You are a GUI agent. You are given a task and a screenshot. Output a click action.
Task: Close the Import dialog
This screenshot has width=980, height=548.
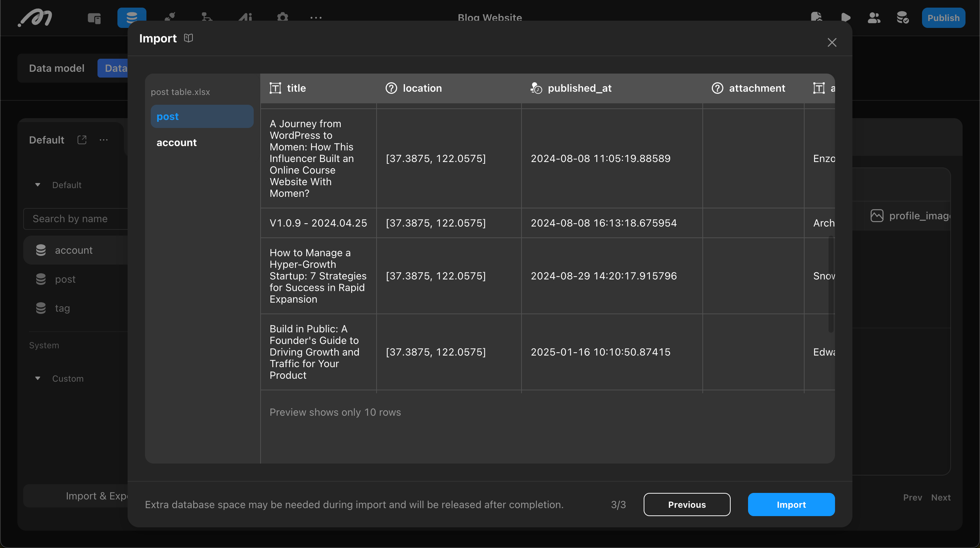coord(832,42)
